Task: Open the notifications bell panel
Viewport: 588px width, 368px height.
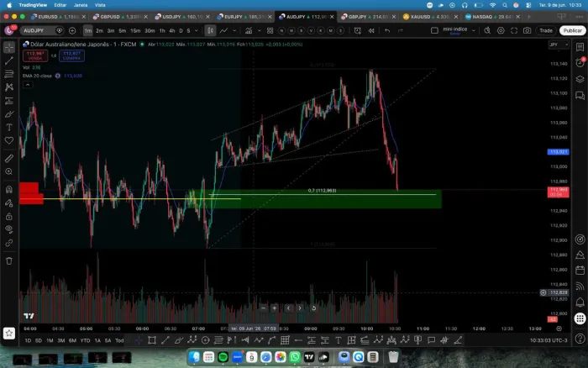Action: tap(580, 302)
